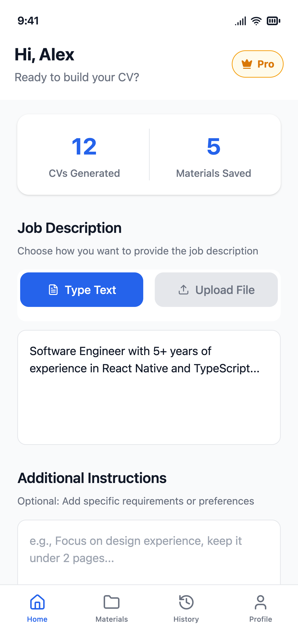Screen dimensions: 298x644
Task: Switch to Upload File mode
Action: (216, 290)
